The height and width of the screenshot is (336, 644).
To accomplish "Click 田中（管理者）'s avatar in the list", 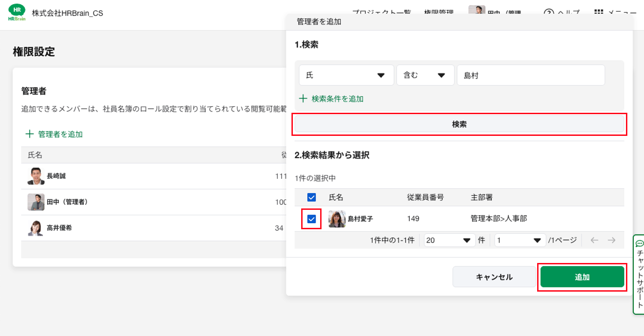I will (36, 202).
